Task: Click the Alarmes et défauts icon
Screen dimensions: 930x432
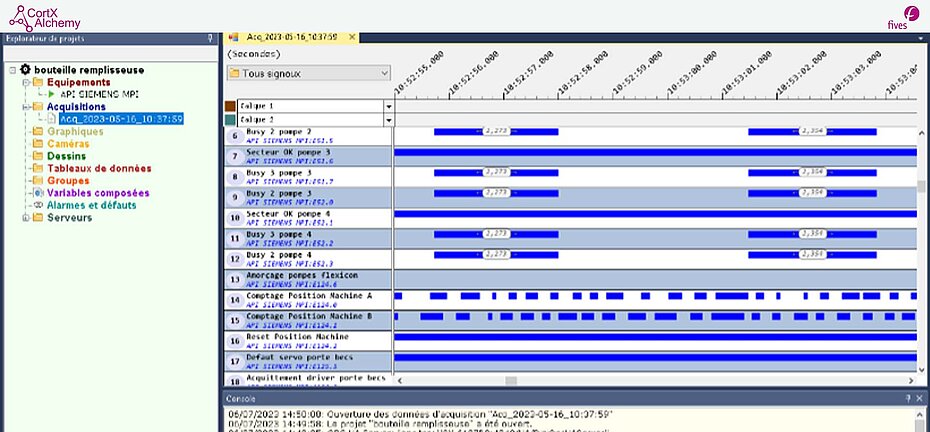Action: (x=38, y=205)
